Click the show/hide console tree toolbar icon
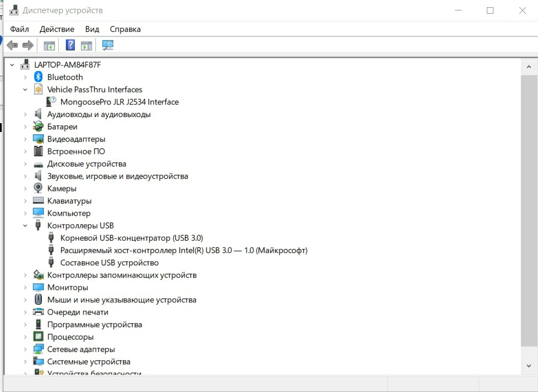Viewport: 538px width, 392px height. 49,45
